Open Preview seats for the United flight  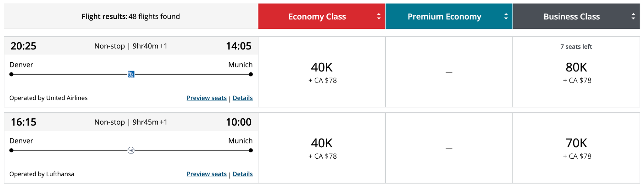point(206,98)
